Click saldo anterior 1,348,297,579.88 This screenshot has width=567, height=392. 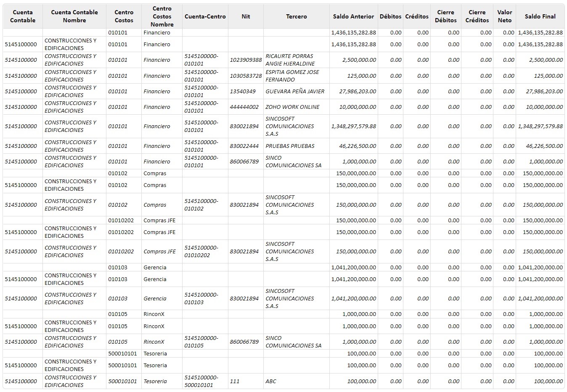[354, 126]
